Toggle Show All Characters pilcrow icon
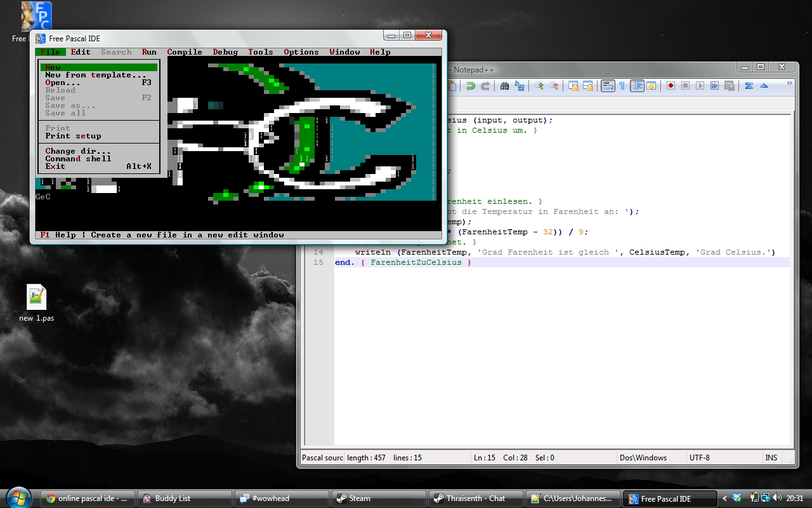Screen dimensions: 812x508 pyautogui.click(x=622, y=86)
